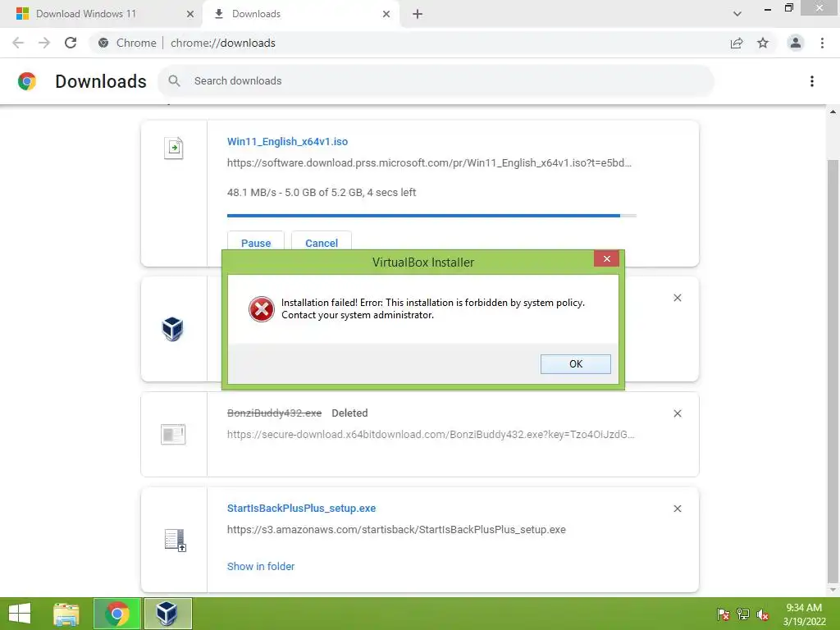Show StartIsBackPlusPlus_setup.exe in folder
Viewport: 840px width, 630px height.
click(261, 566)
